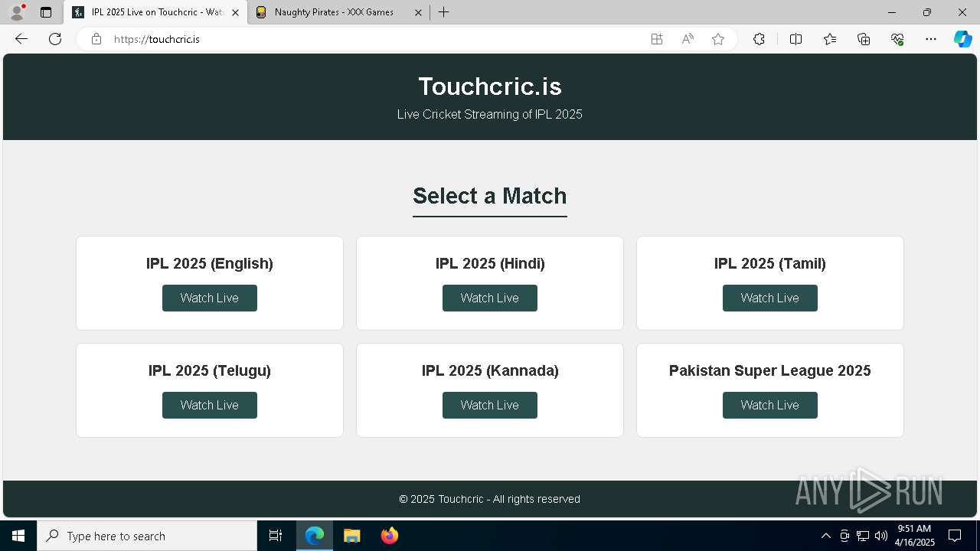Launch Firefox from the taskbar
The image size is (980, 551).
click(x=390, y=536)
